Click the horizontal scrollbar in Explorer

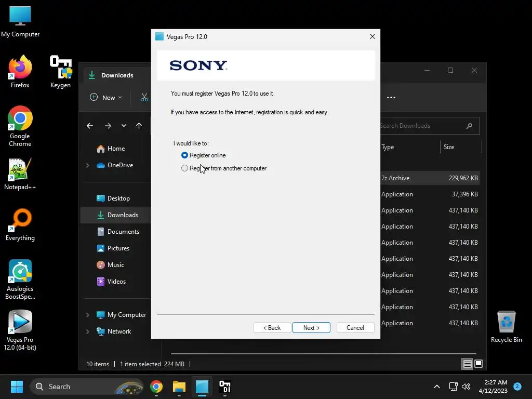(323, 353)
